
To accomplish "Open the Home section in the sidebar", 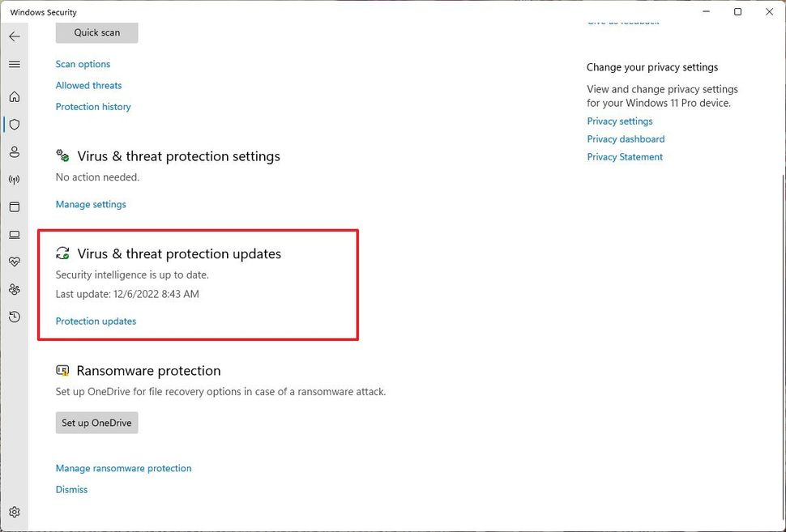I will point(15,96).
